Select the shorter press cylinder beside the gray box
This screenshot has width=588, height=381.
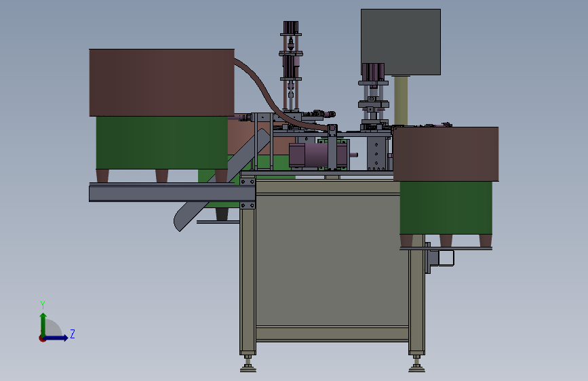(x=373, y=97)
